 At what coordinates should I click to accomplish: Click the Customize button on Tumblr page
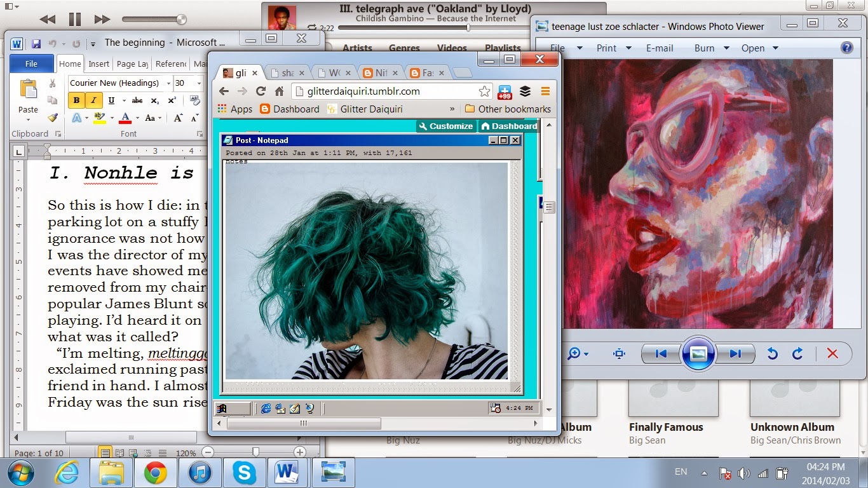coord(445,126)
